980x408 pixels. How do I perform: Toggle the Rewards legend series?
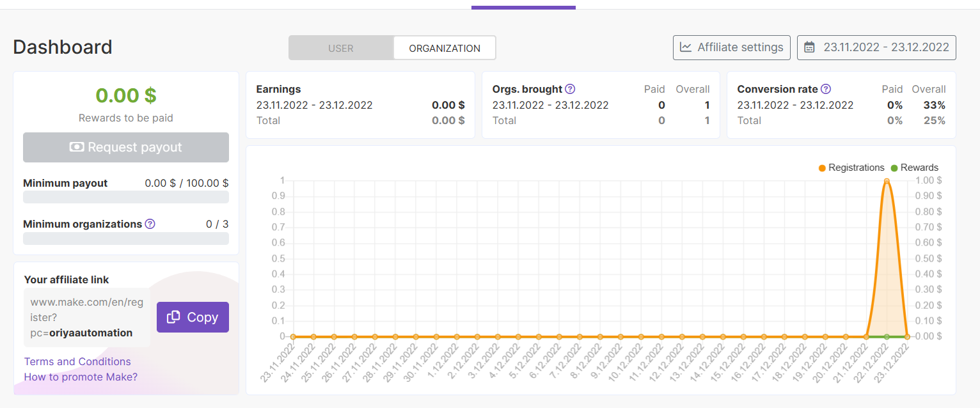[915, 168]
